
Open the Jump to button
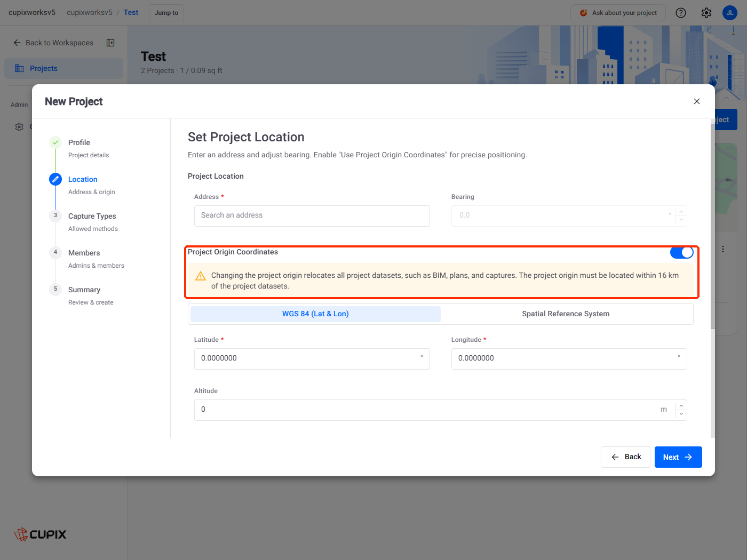click(166, 13)
